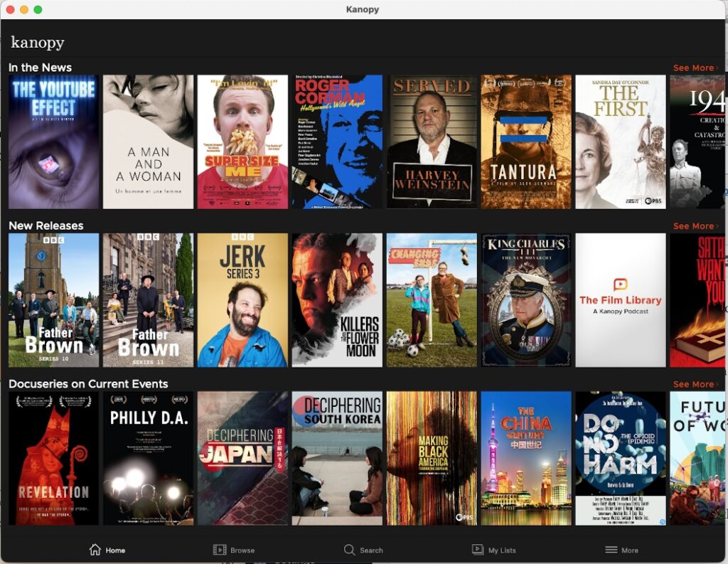Open the Do No Harm poster

[x=620, y=458]
